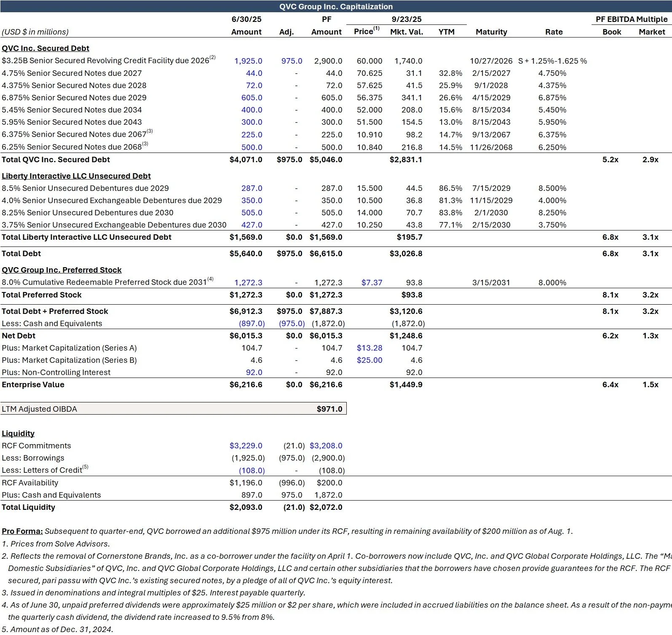
Task: Select the 'QVC Group Inc. Preferred Stock' heading
Action: tap(62, 270)
